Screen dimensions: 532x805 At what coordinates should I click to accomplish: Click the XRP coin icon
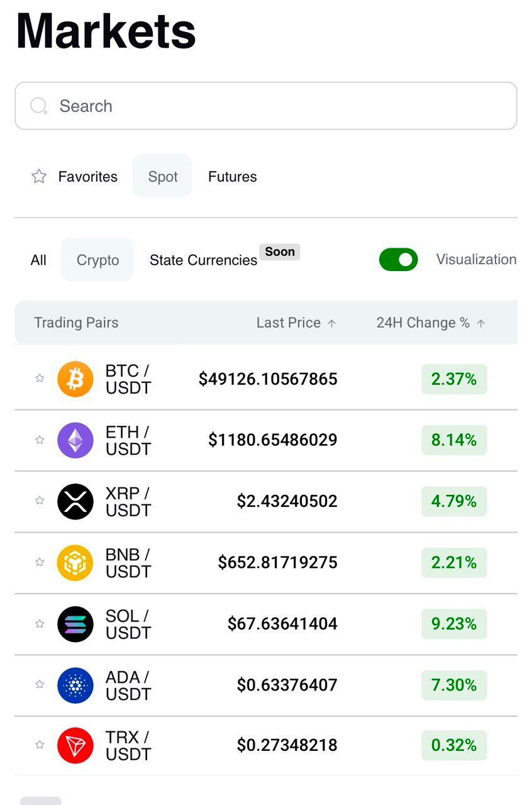click(x=75, y=501)
